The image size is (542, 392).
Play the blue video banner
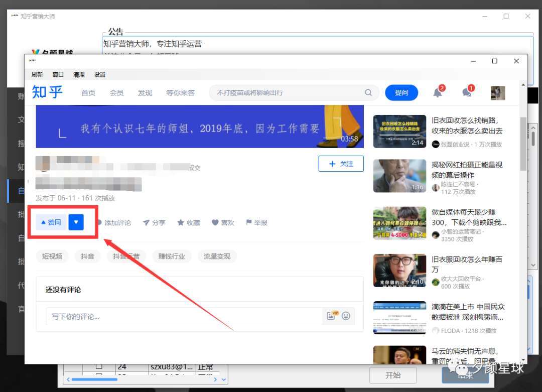(200, 126)
